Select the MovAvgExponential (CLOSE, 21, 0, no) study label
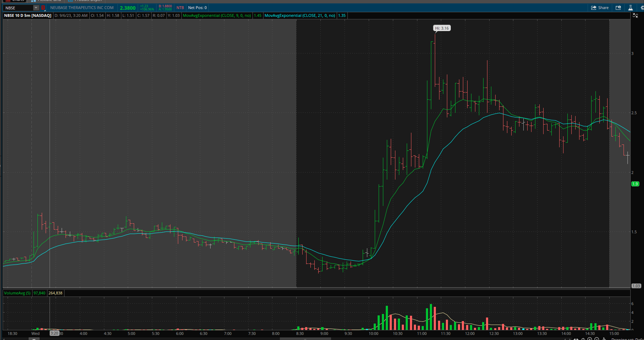This screenshot has height=340, width=644. point(300,15)
